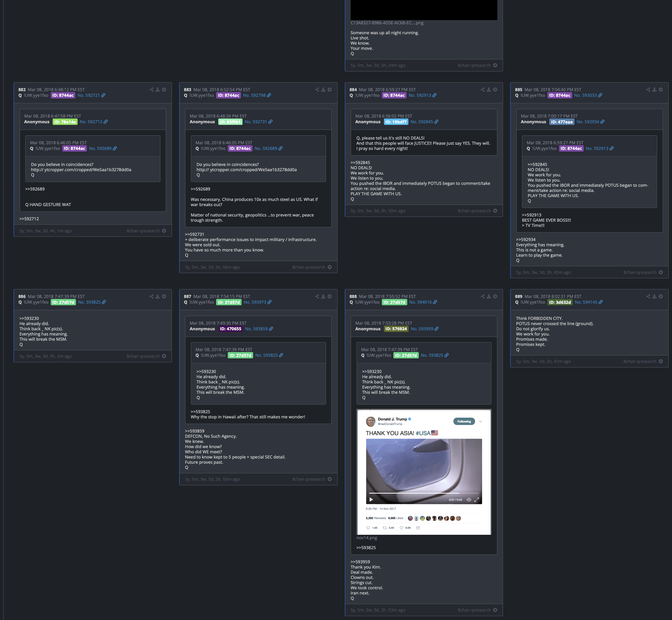Image resolution: width=672 pixels, height=620 pixels.
Task: Click the circle icon beside 8chan qresearch in post 882's footer
Action: (164, 231)
